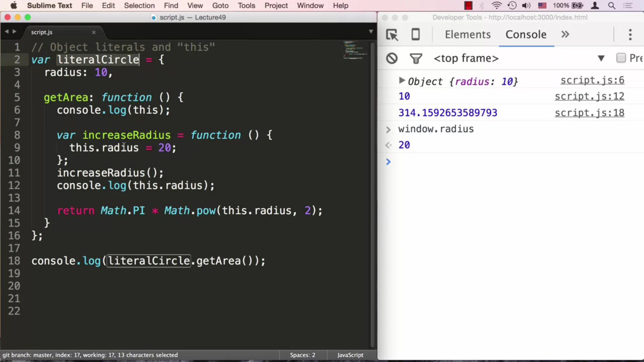Click the editor vertical scrollbar
The height and width of the screenshot is (362, 644).
coord(372,194)
